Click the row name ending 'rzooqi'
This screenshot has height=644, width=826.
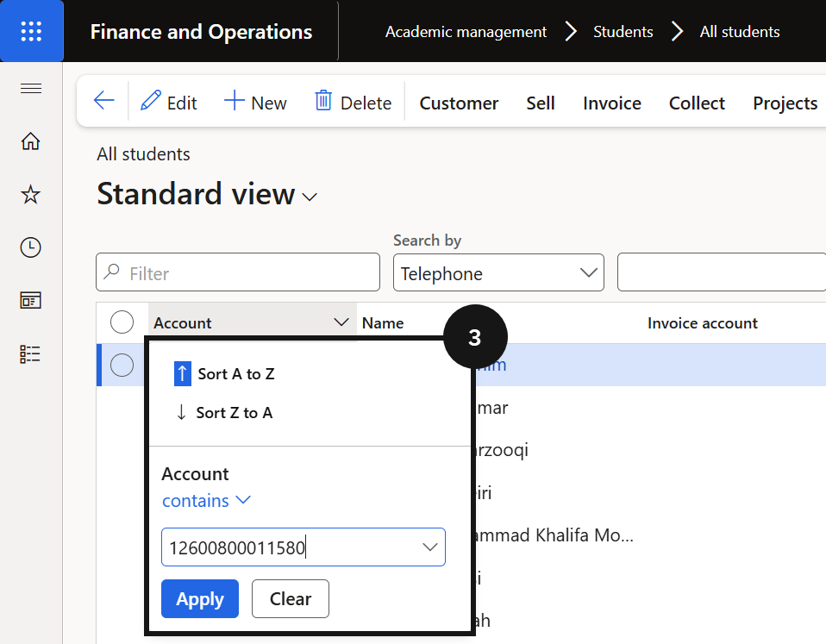tap(501, 450)
